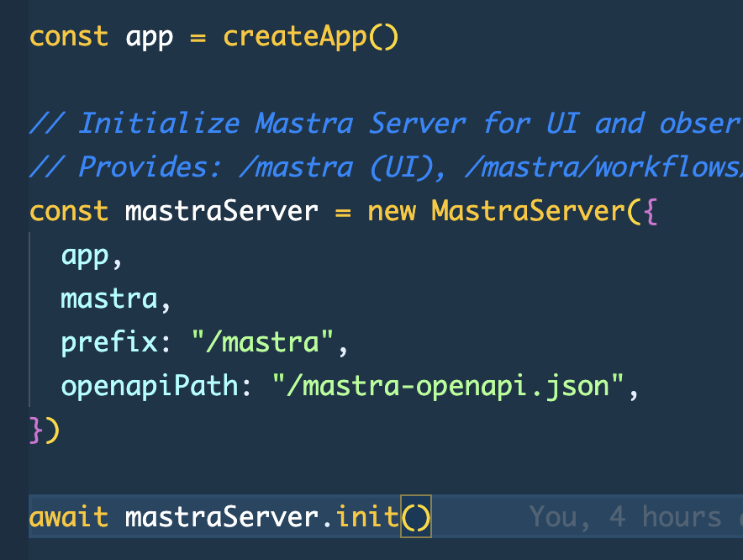Click the opening pink '{' brace after MastraServer(
Image resolution: width=743 pixels, height=560 pixels.
(651, 212)
